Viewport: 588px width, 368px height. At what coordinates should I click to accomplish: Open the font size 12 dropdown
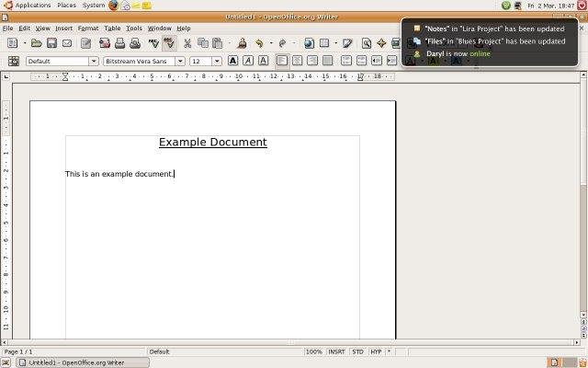tap(218, 61)
